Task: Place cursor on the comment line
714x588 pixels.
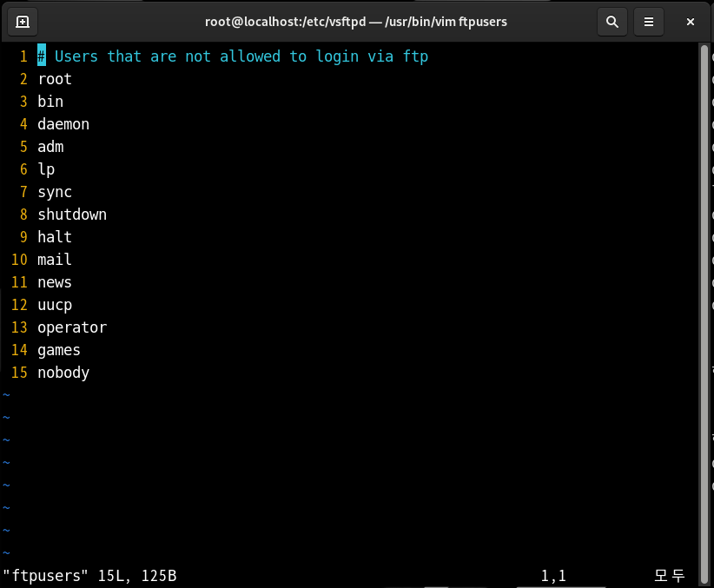Action: tap(233, 56)
